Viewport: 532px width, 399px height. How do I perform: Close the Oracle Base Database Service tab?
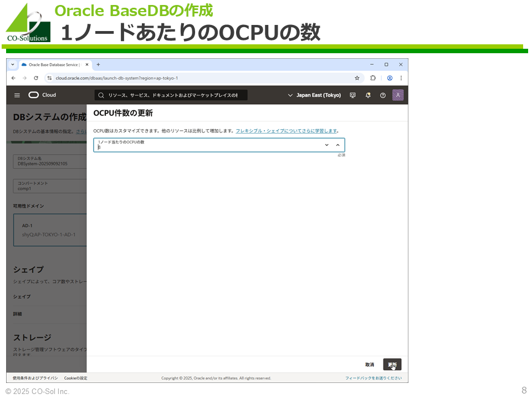click(87, 64)
